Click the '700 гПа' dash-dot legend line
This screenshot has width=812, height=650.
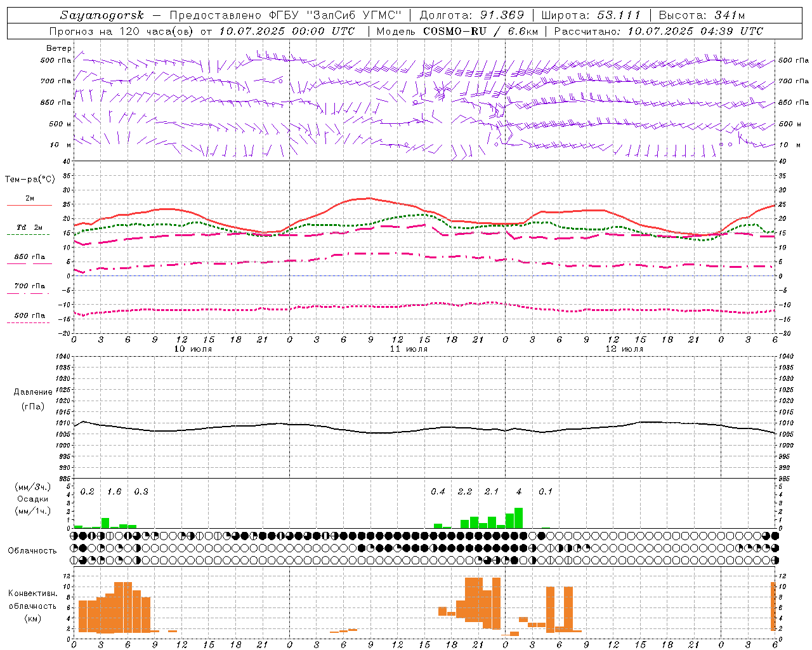[29, 293]
